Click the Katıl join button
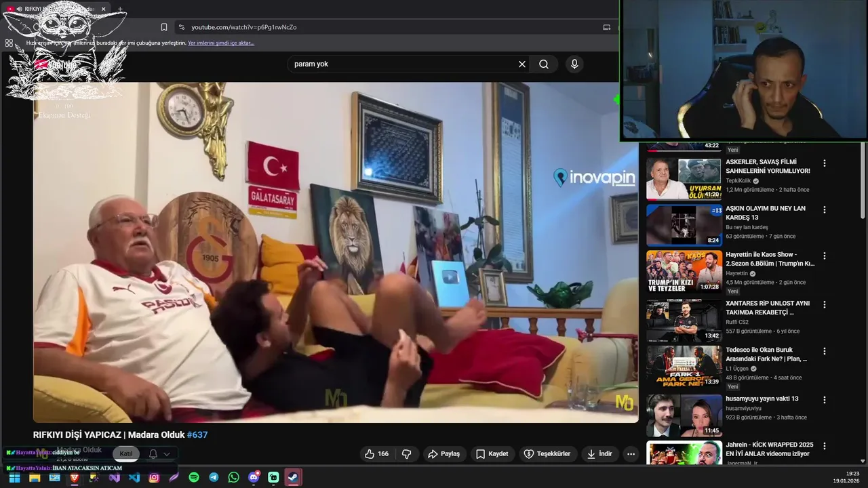 [126, 453]
